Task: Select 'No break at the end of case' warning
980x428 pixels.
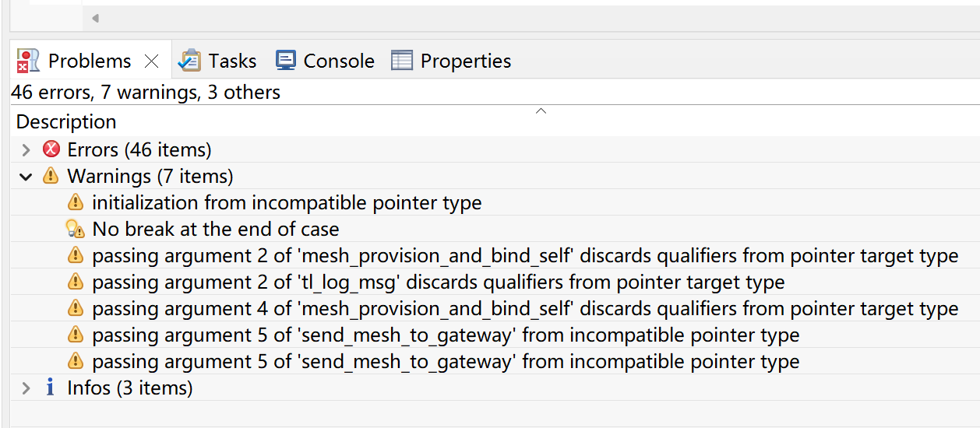Action: pyautogui.click(x=216, y=229)
